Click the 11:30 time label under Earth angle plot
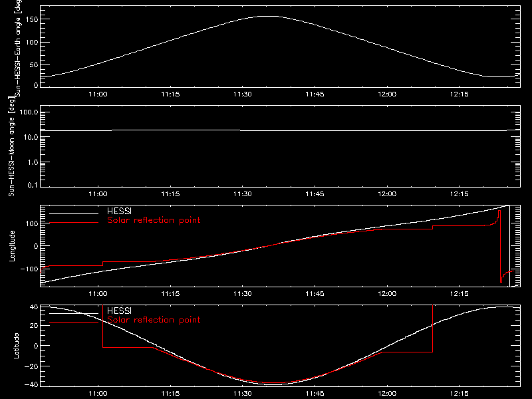Viewport: 532px width, 399px height. (x=243, y=94)
